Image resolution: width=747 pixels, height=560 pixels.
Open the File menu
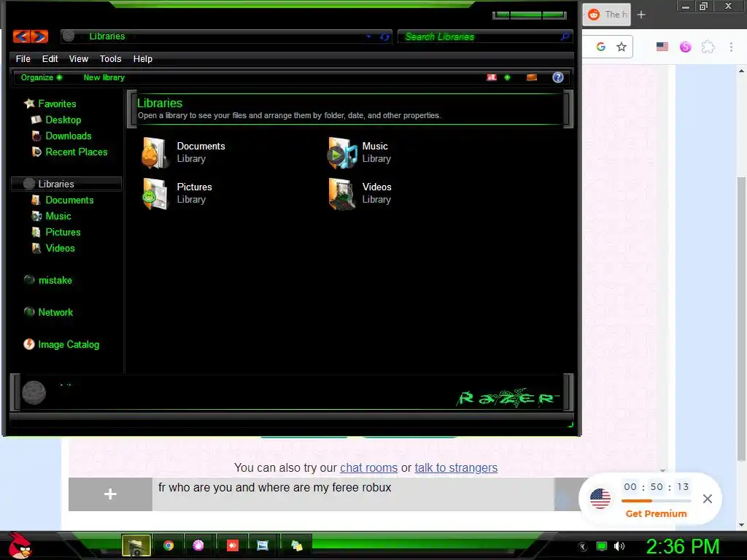click(23, 59)
